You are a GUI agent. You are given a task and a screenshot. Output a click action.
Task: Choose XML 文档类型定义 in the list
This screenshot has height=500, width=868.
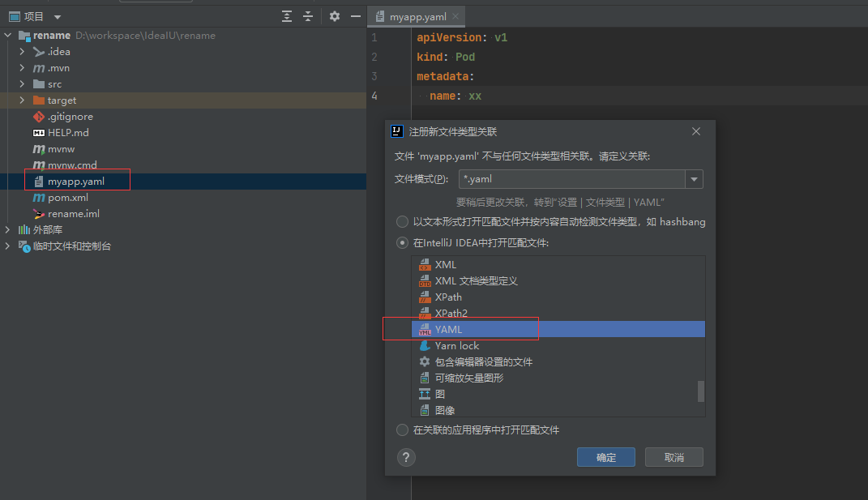558,280
